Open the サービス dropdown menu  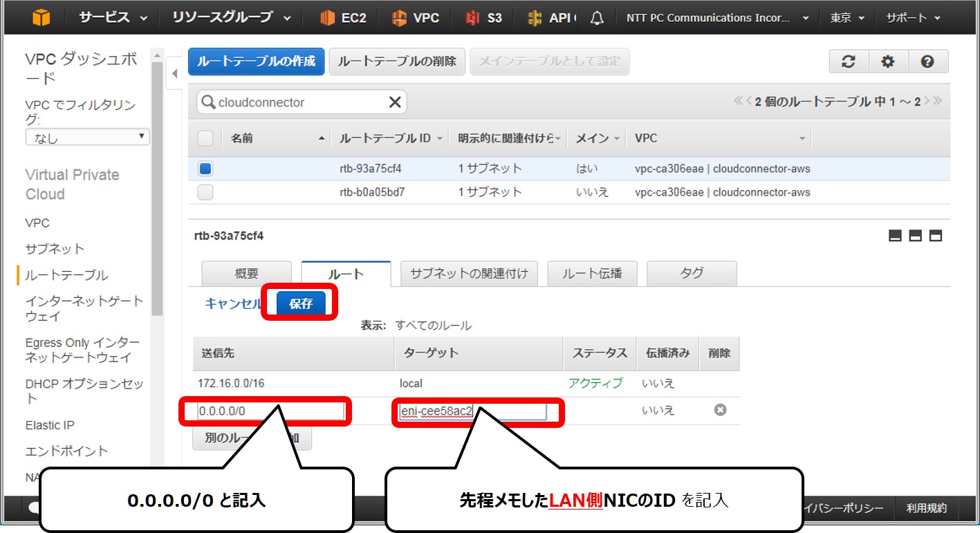tap(113, 18)
